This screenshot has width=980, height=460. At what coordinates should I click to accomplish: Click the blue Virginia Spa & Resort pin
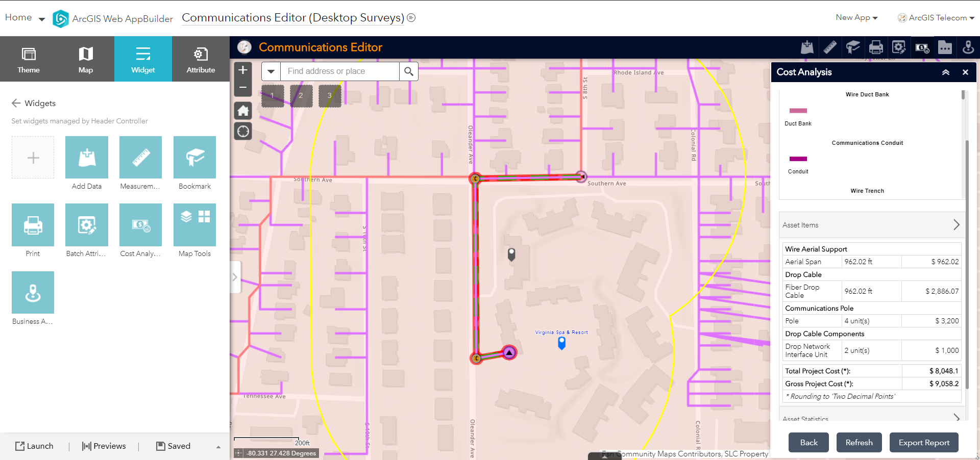561,343
